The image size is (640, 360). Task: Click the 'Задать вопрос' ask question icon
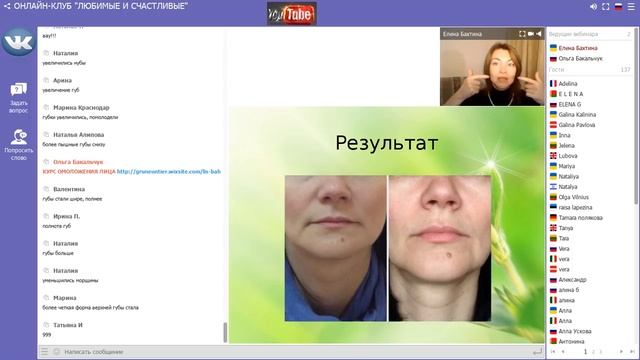pyautogui.click(x=18, y=90)
